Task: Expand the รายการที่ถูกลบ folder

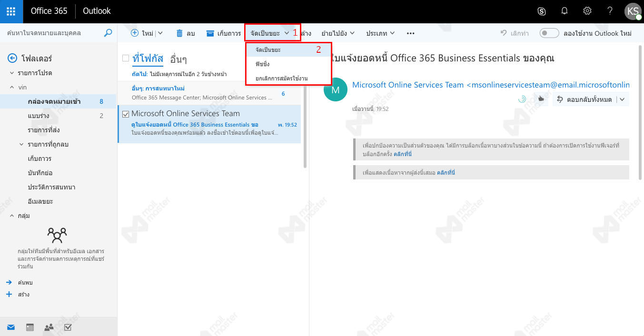Action: point(21,144)
